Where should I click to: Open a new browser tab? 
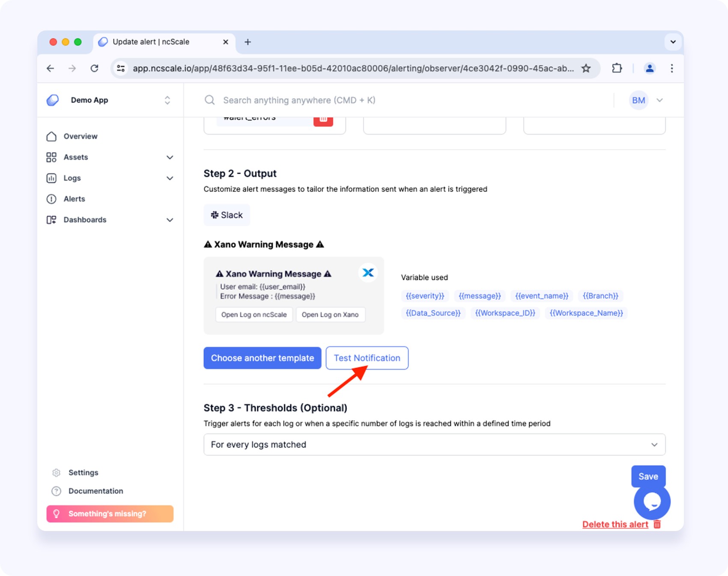(x=248, y=42)
